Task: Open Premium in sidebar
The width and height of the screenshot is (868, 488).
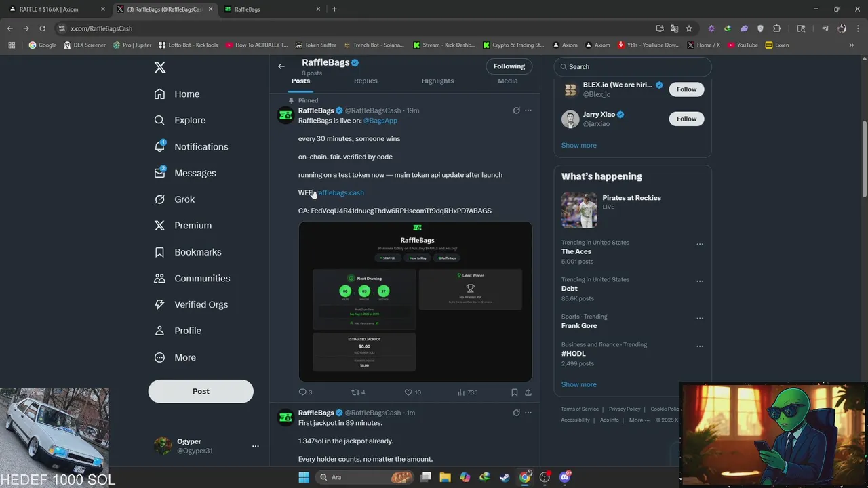Action: (183, 226)
